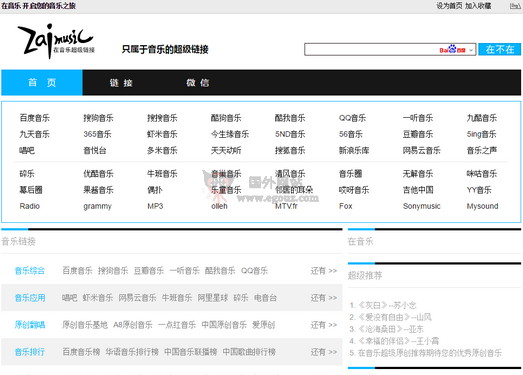Image resolution: width=523 pixels, height=375 pixels.
Task: Open the Sonymusic link
Action: [422, 206]
